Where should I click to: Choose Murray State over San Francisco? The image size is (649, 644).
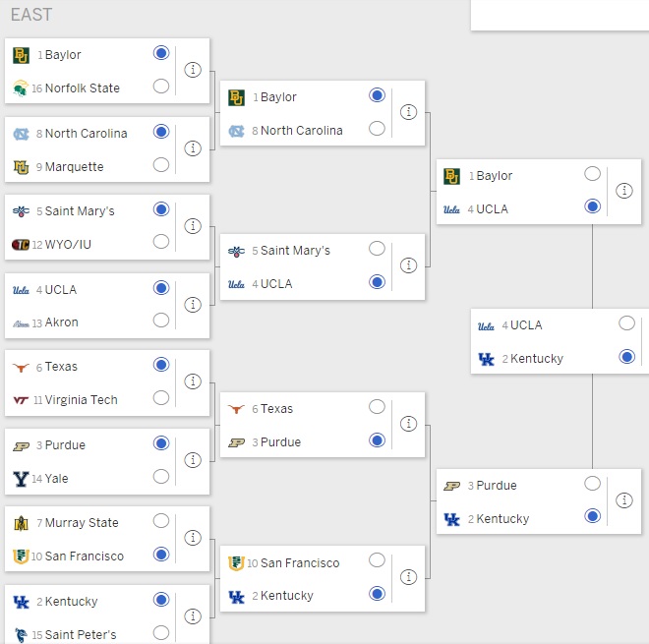tap(161, 521)
